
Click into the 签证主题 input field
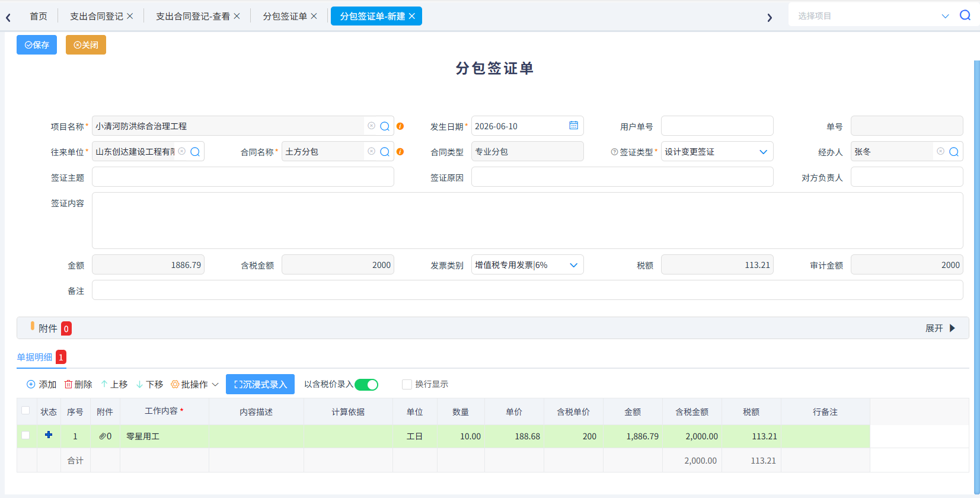[243, 177]
